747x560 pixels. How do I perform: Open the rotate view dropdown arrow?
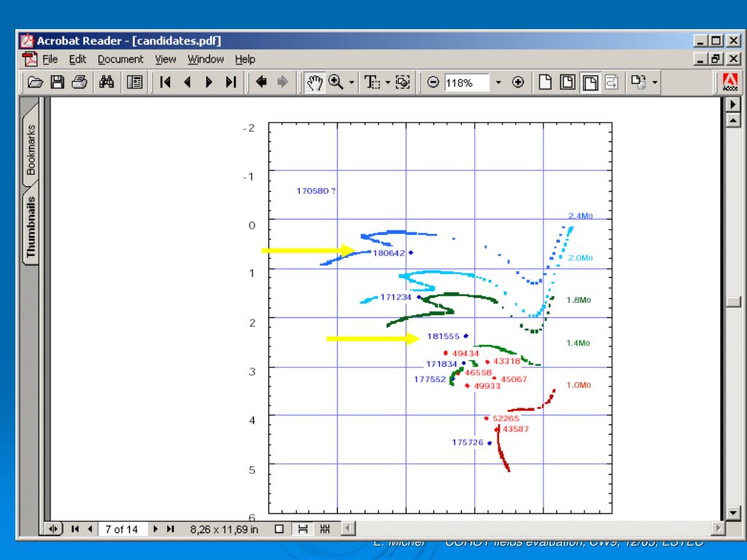point(656,82)
